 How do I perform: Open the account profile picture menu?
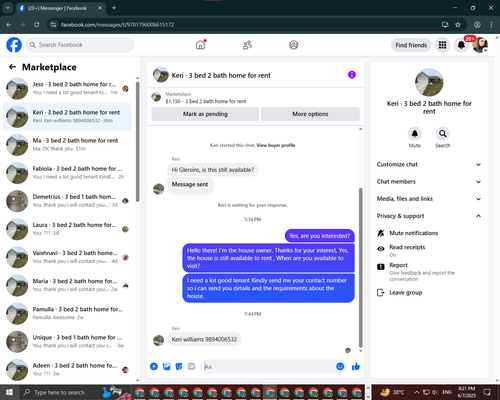click(480, 45)
